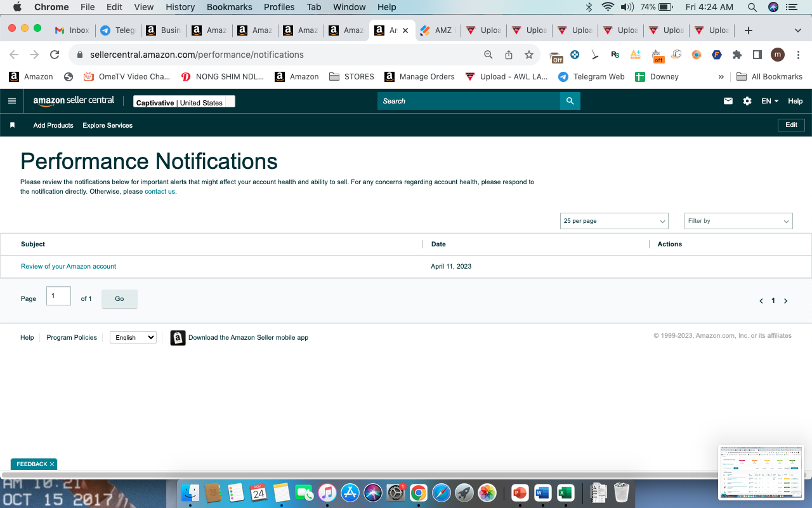Image resolution: width=812 pixels, height=508 pixels.
Task: Open Add Products
Action: pos(53,125)
